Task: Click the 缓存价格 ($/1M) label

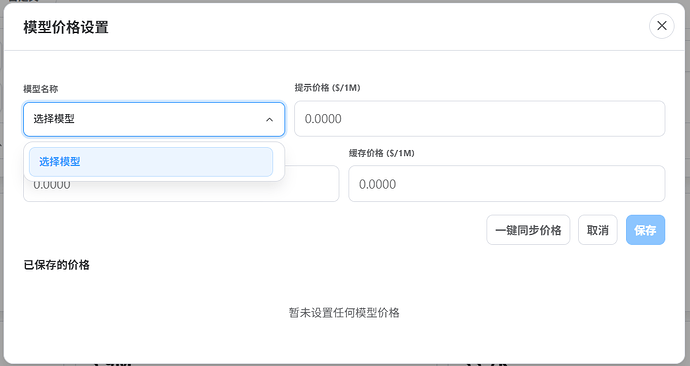Action: (x=382, y=153)
